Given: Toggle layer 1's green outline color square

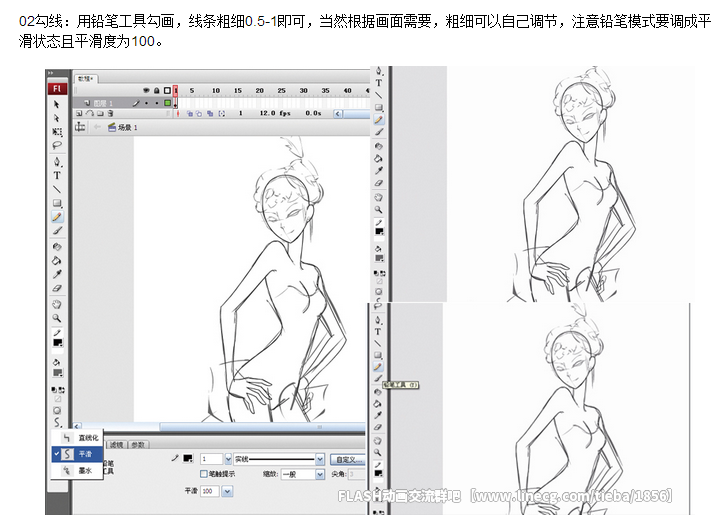Looking at the screenshot, I should coord(167,103).
